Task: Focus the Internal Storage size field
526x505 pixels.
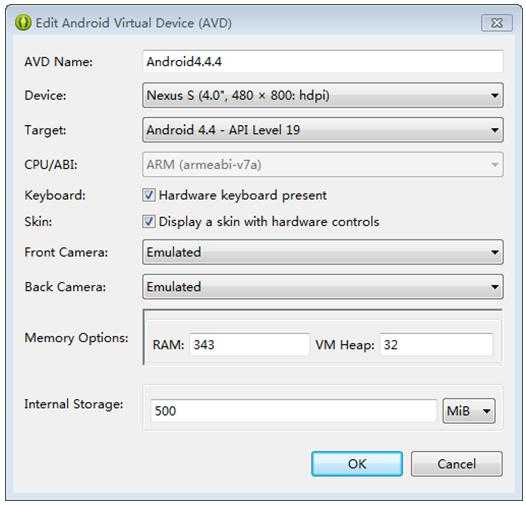Action: (x=294, y=410)
